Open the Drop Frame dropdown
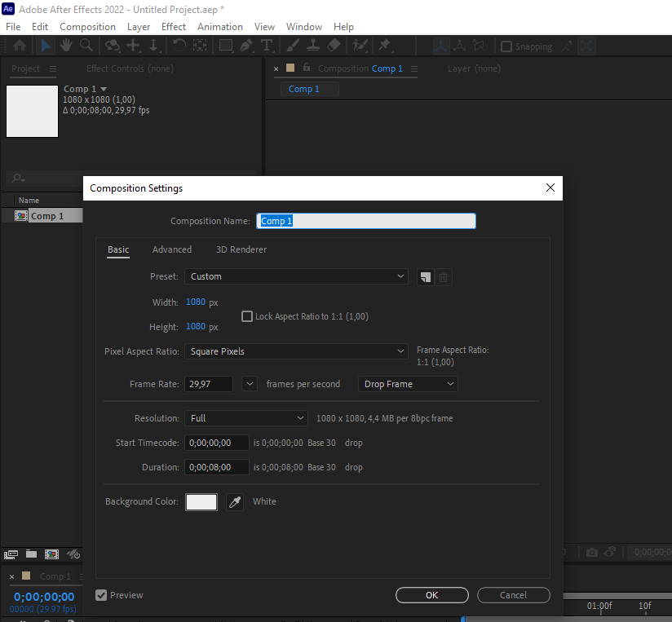 [408, 384]
